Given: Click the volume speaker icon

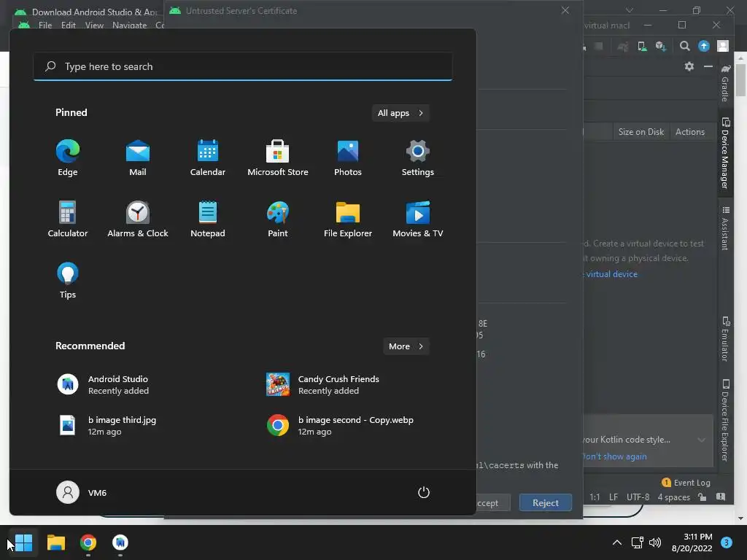Looking at the screenshot, I should (x=655, y=542).
